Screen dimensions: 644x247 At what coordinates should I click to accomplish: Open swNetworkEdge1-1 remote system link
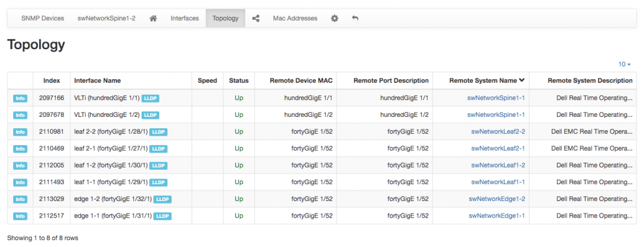coord(497,216)
